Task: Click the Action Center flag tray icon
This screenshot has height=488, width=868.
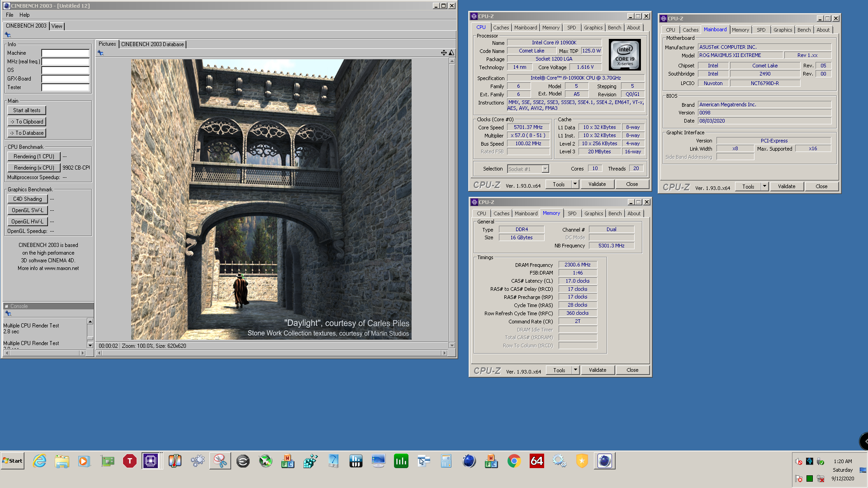Action: [799, 479]
